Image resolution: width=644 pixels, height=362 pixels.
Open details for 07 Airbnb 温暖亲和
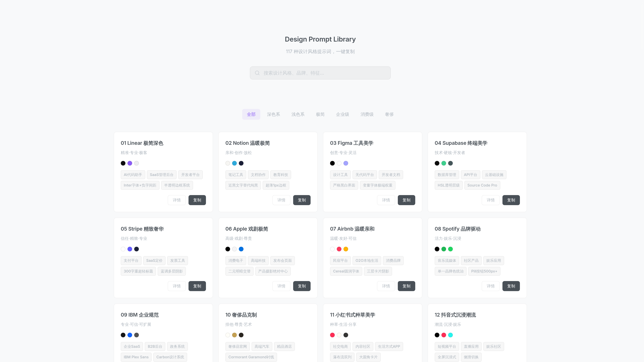point(386,286)
